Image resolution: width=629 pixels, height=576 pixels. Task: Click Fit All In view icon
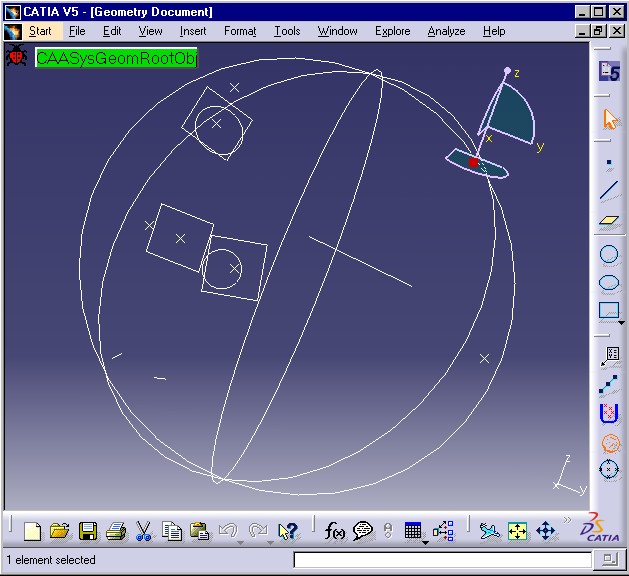click(x=517, y=531)
